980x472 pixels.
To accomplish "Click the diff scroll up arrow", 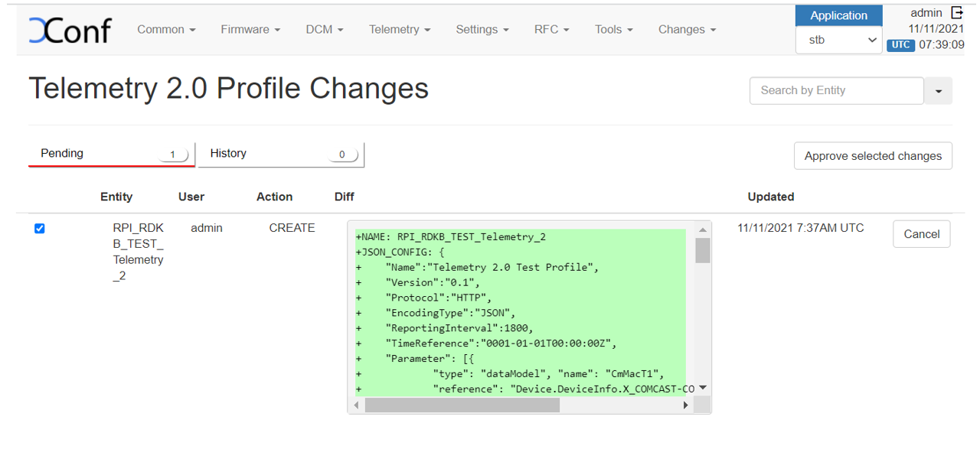I will [702, 229].
